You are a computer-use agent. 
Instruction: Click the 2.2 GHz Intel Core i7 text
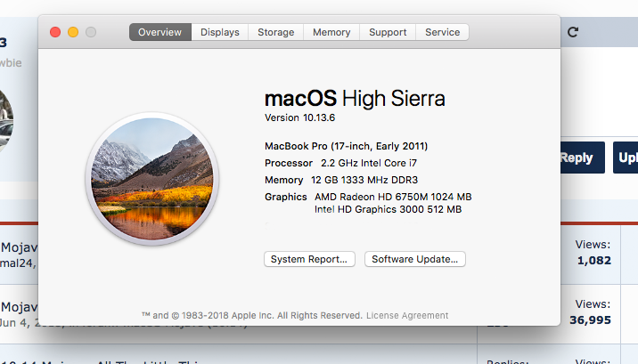click(369, 164)
